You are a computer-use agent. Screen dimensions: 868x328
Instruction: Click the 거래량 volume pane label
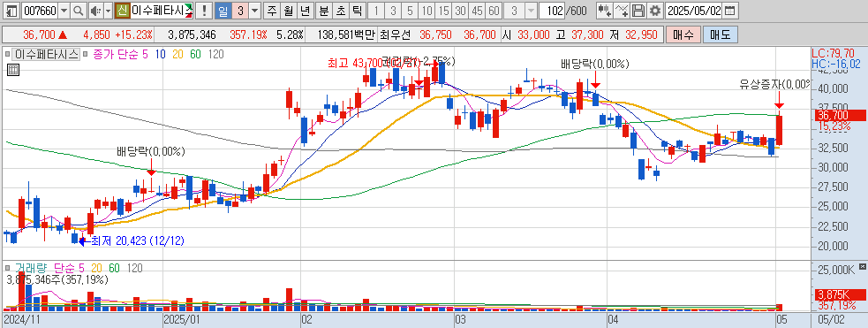point(32,268)
